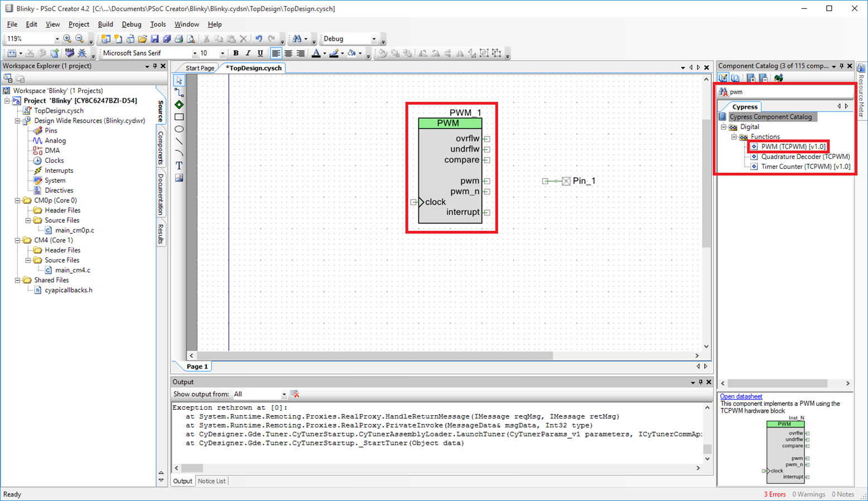Click the Open file folder icon

pyautogui.click(x=142, y=39)
